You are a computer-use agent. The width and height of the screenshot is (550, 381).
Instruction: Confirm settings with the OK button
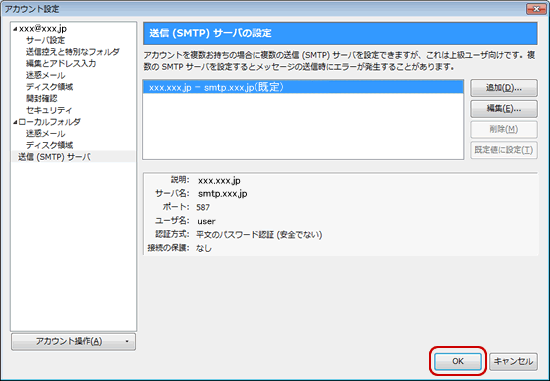(x=458, y=361)
